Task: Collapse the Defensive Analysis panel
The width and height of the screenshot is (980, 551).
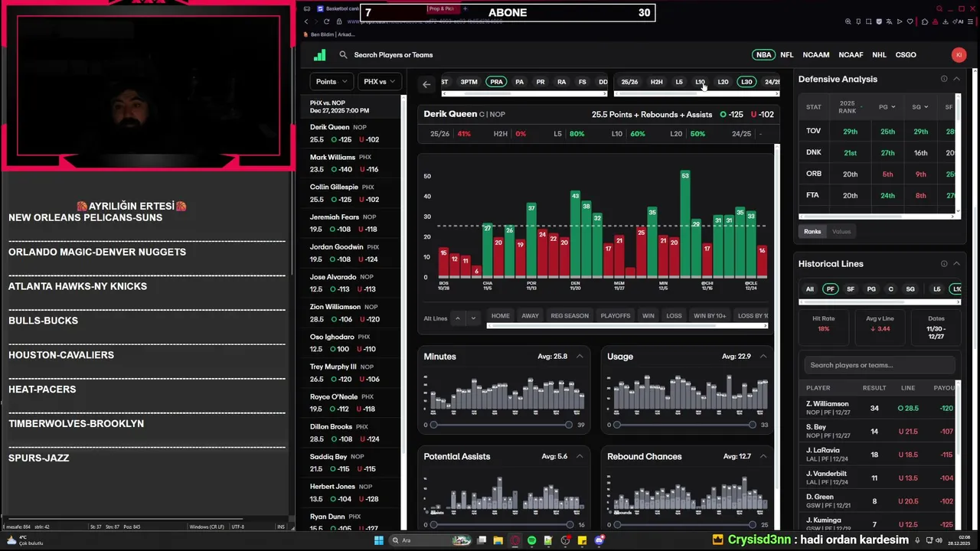Action: [956, 79]
